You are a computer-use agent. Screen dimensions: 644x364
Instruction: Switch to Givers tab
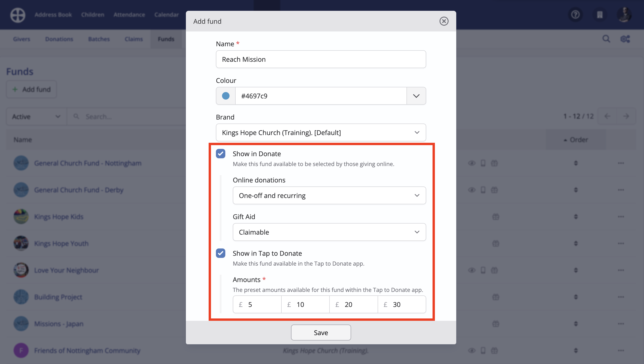[x=22, y=39]
